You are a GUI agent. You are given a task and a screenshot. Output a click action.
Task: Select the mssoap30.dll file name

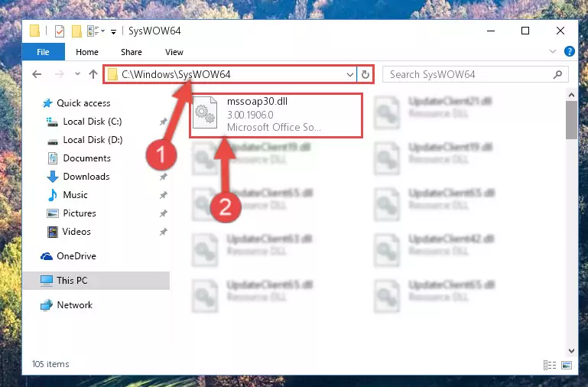click(257, 101)
